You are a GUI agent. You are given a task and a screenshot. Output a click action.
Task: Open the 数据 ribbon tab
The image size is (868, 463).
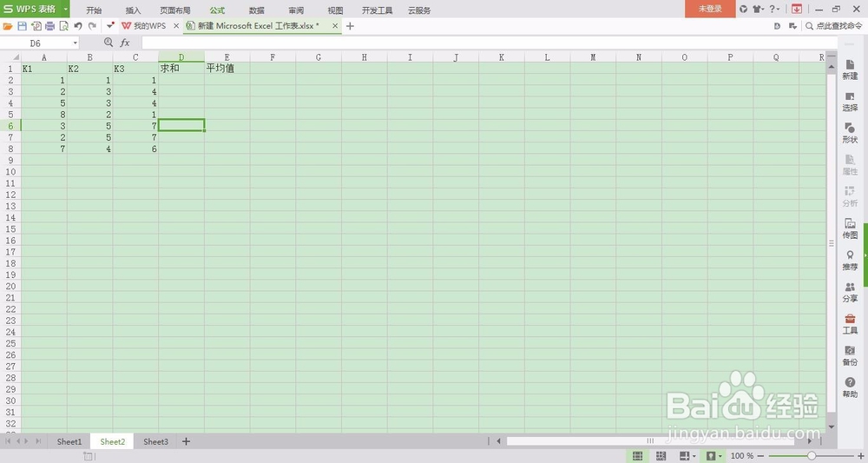256,10
